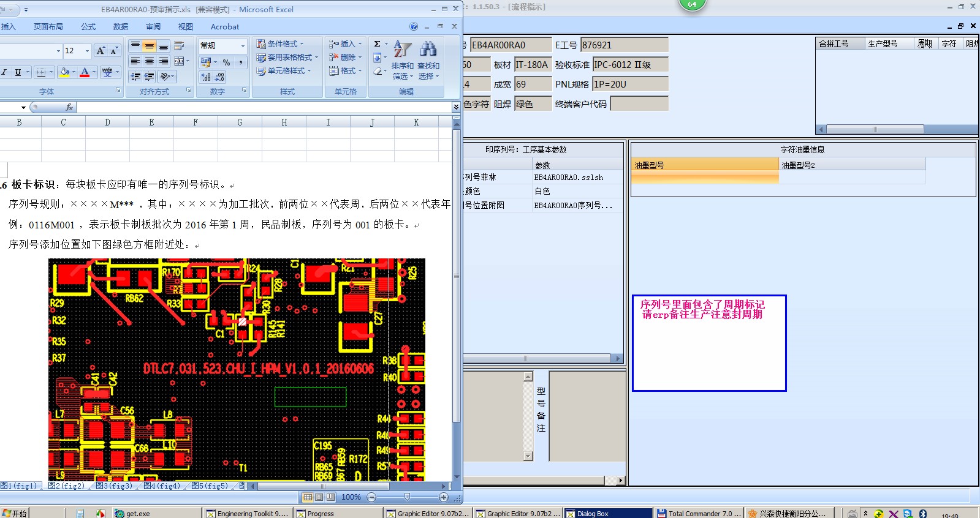The height and width of the screenshot is (518, 980).
Task: Increase decimal places
Action: pos(206,77)
